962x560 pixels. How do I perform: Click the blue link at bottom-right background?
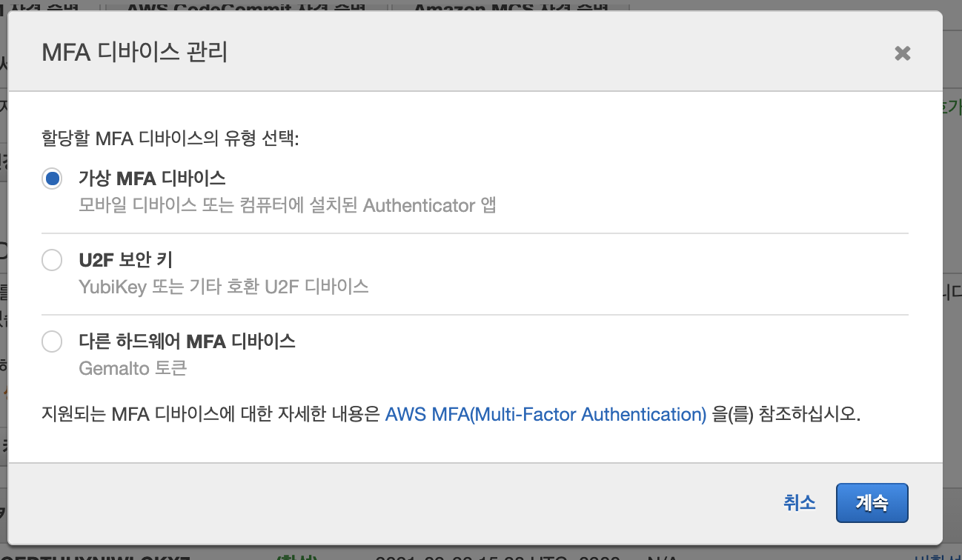[938, 556]
